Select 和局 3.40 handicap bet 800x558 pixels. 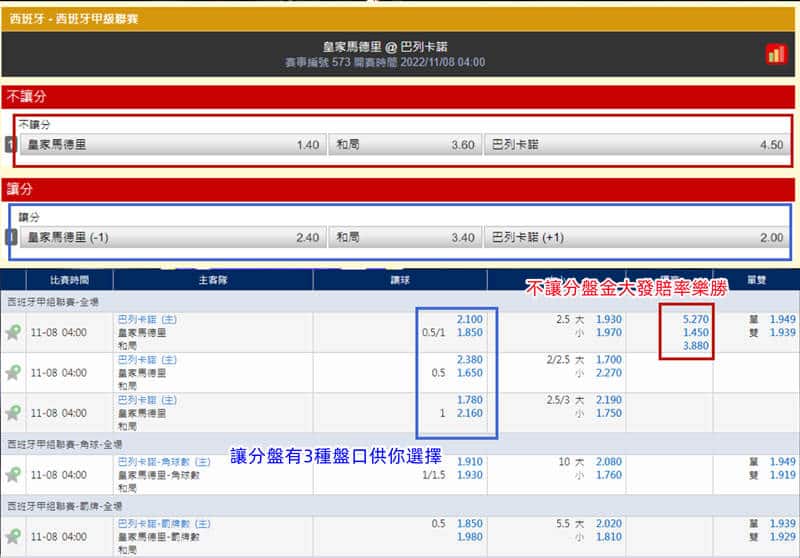tap(405, 238)
